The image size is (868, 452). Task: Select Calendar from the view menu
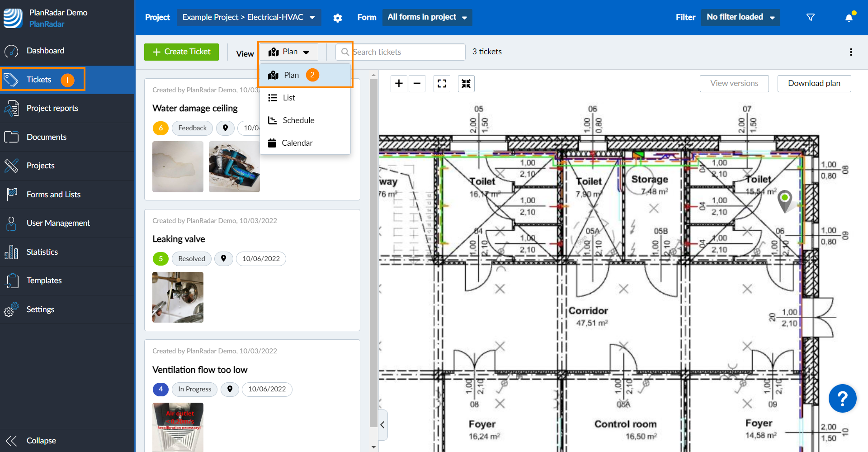pyautogui.click(x=297, y=143)
